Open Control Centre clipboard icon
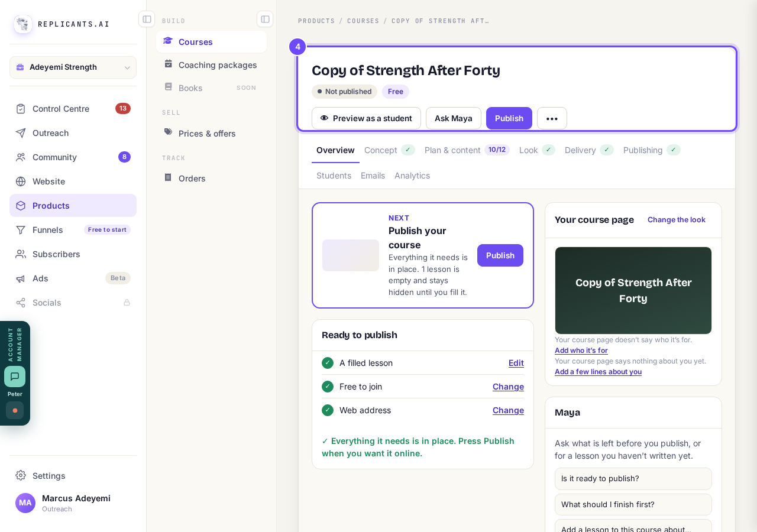Viewport: 757px width, 532px height. [x=21, y=109]
